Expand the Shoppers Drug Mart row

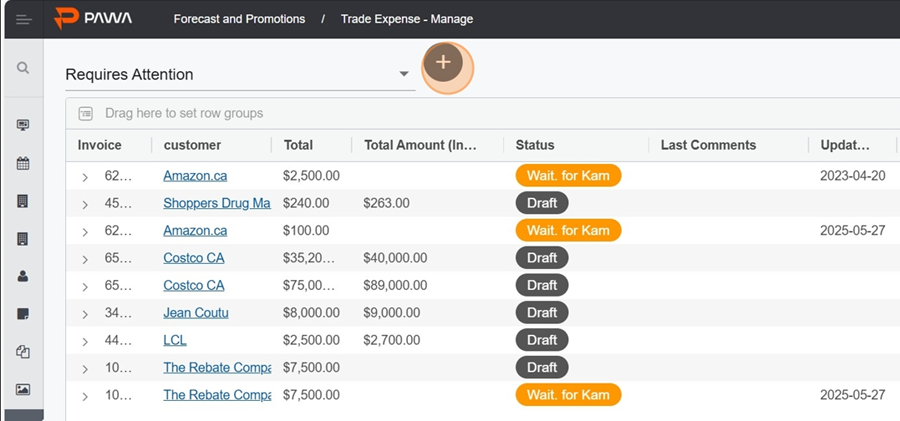(85, 204)
